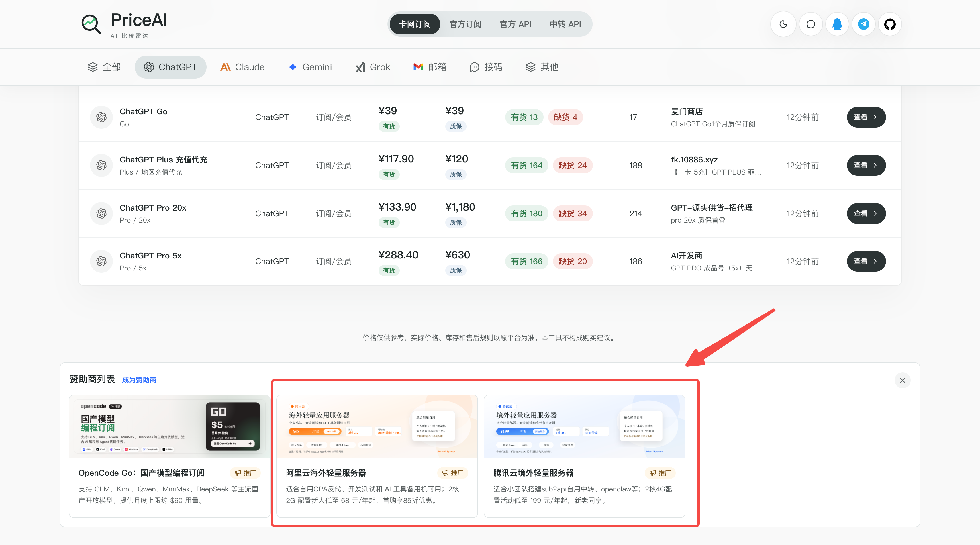Select the 全部 category filter
980x545 pixels.
coord(104,67)
